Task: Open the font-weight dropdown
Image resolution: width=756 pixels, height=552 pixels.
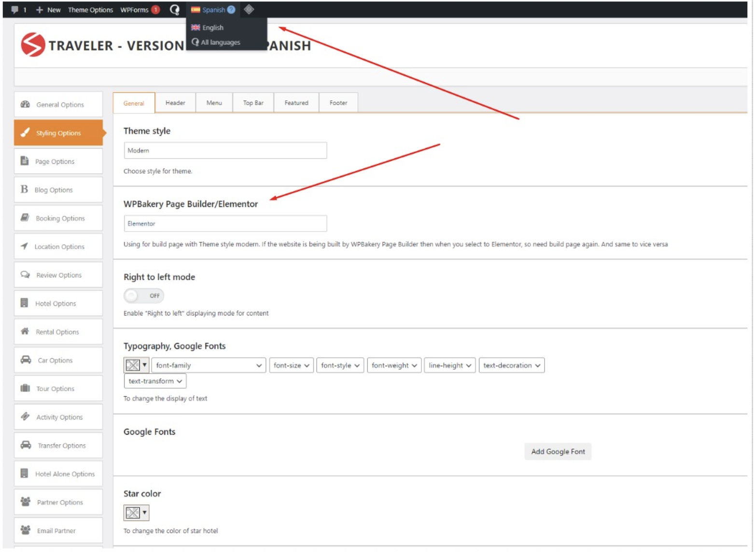Action: click(x=394, y=365)
